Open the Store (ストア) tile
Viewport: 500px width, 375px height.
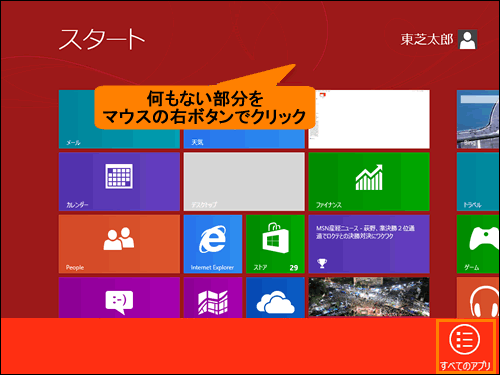tap(275, 244)
